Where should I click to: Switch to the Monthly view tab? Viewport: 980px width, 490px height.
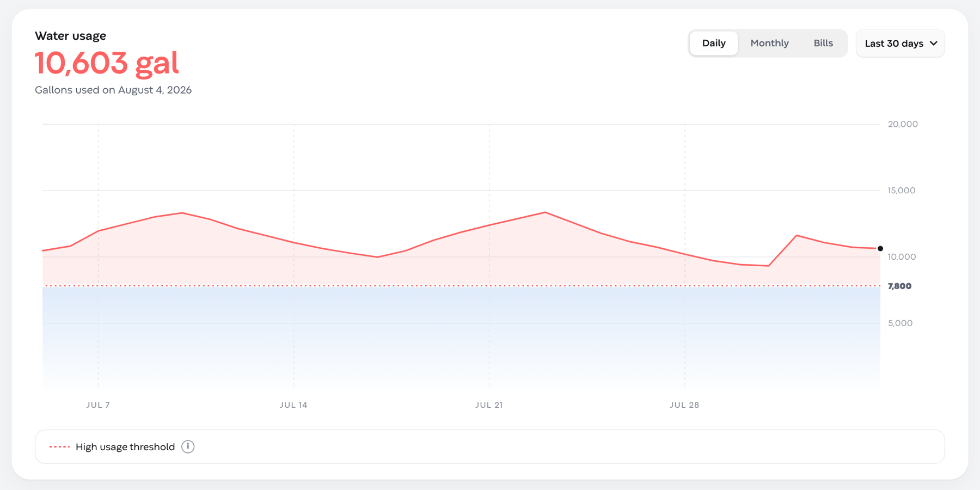pos(769,43)
